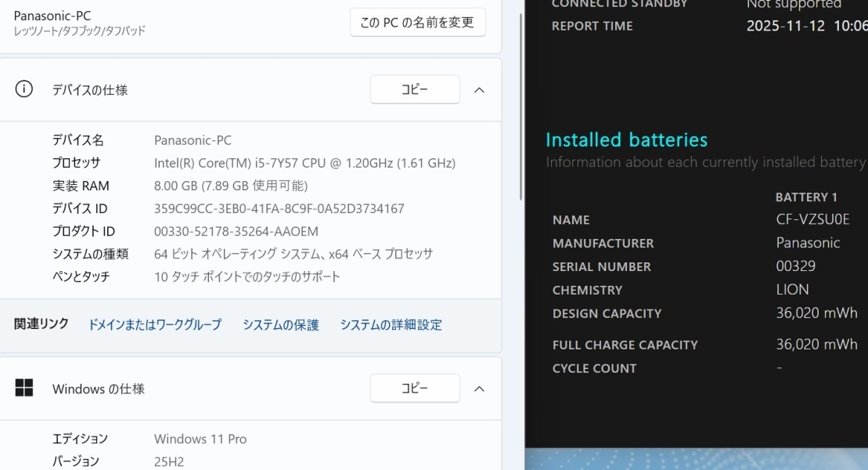Collapse the デバイスの仕様 section chevron

tap(479, 90)
